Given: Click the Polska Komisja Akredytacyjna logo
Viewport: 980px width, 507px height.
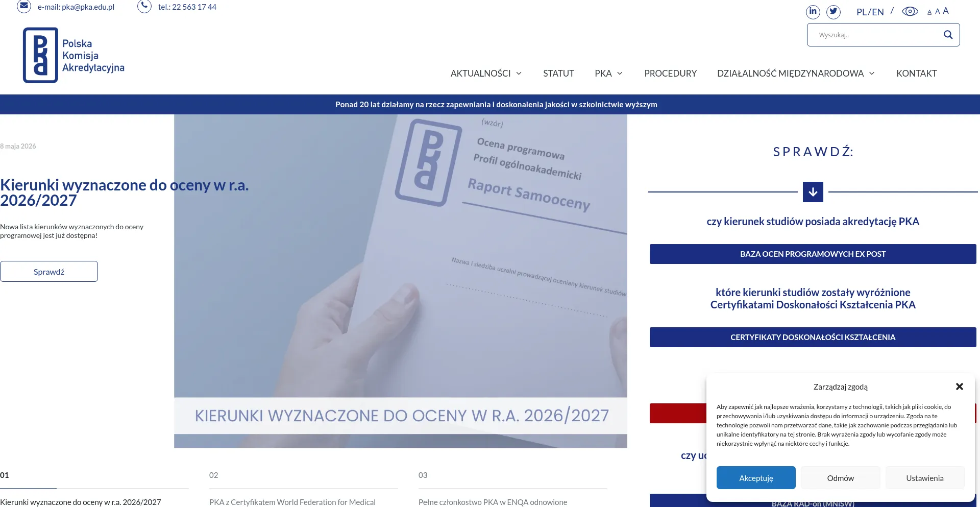Looking at the screenshot, I should [x=73, y=55].
